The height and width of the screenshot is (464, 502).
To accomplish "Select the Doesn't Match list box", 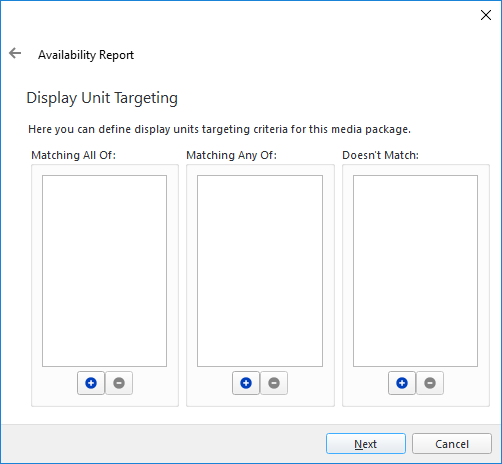I will pos(415,271).
